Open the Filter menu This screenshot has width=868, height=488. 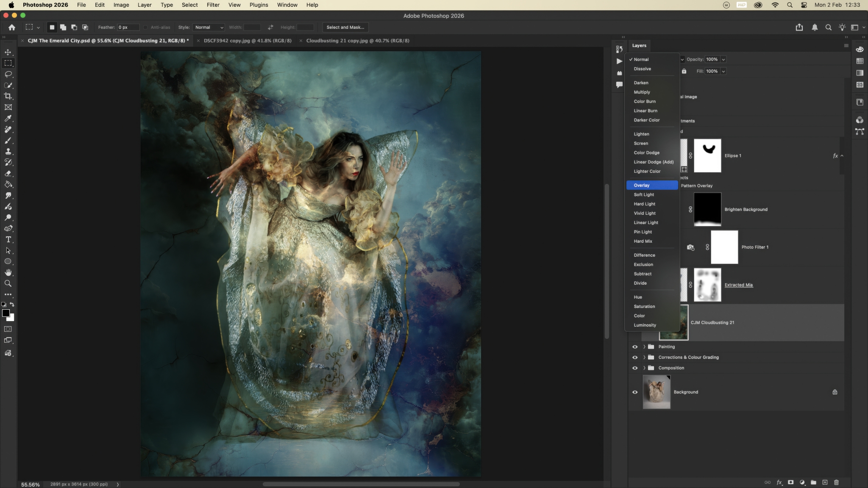tap(213, 5)
